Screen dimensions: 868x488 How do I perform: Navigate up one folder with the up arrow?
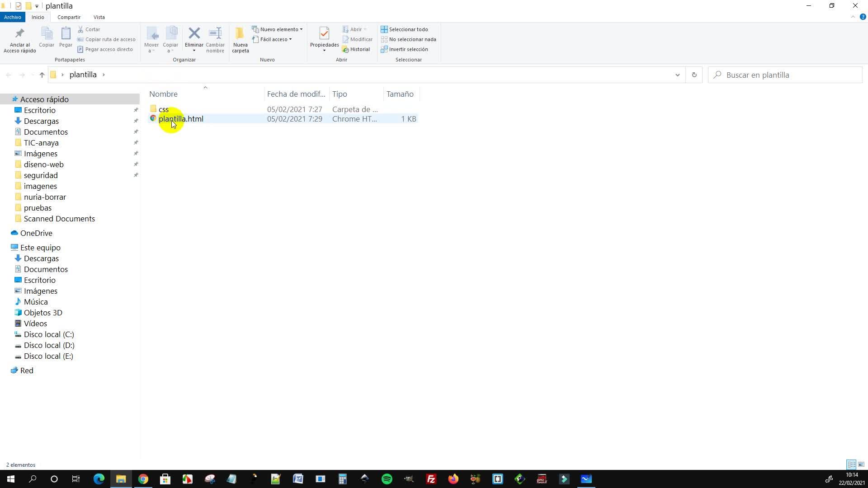pos(42,75)
